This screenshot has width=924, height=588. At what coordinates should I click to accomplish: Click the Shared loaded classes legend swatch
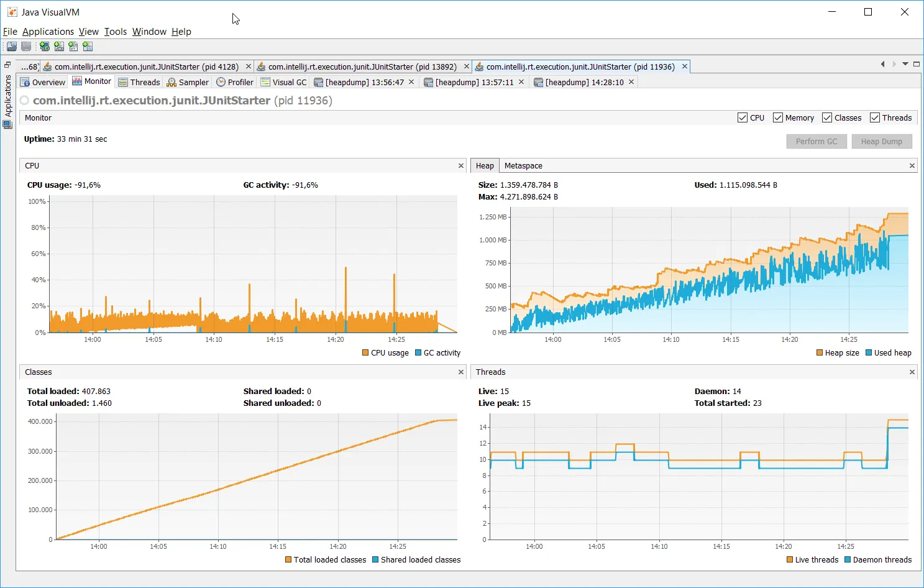[375, 560]
